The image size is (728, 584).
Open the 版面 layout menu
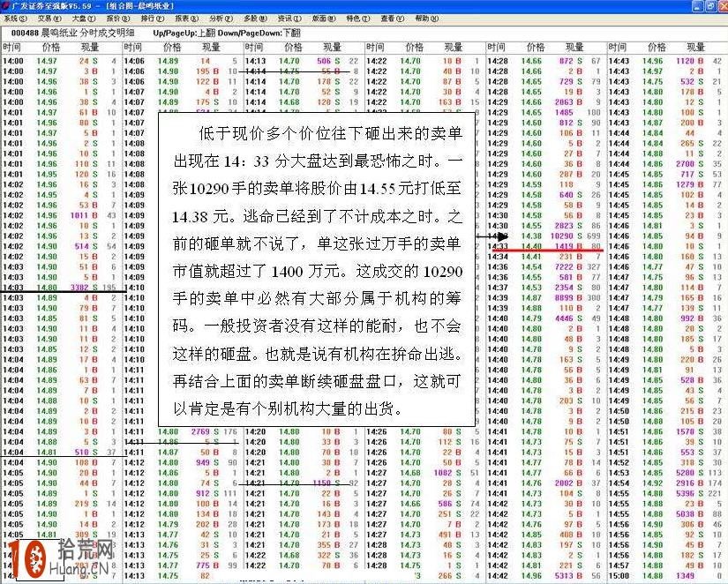point(325,17)
